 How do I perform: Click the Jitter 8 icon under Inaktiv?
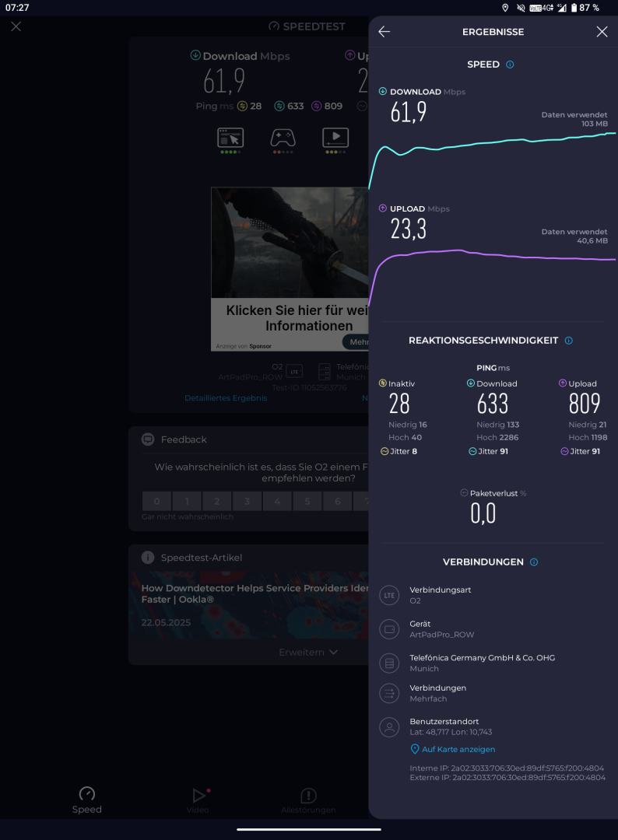[x=384, y=451]
